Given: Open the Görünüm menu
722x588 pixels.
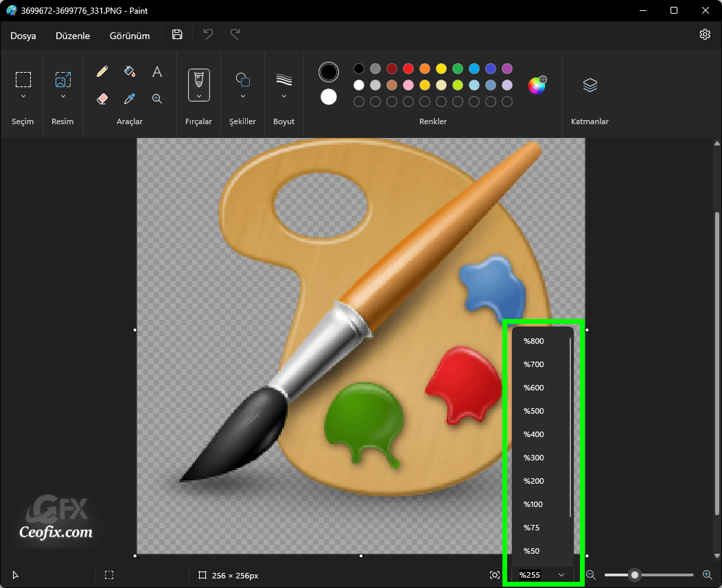Looking at the screenshot, I should click(130, 36).
